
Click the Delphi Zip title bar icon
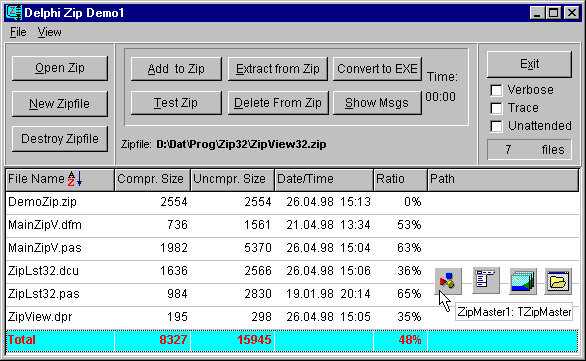14,13
